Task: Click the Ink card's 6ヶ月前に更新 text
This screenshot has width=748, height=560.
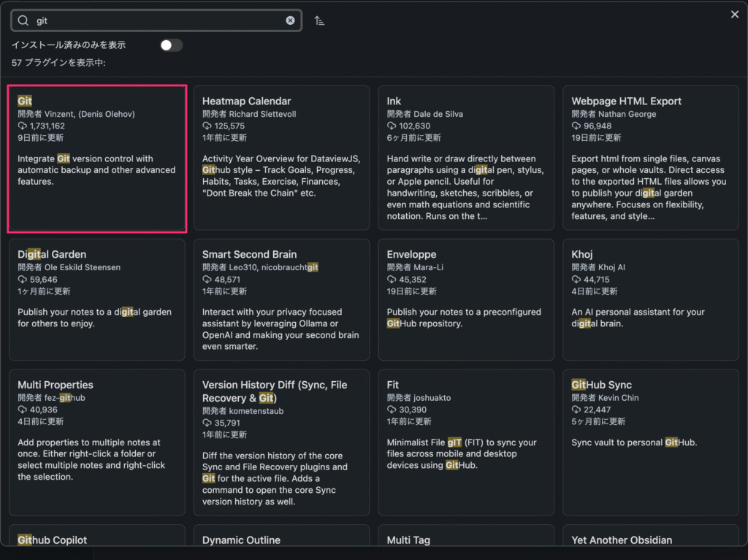Action: [414, 138]
